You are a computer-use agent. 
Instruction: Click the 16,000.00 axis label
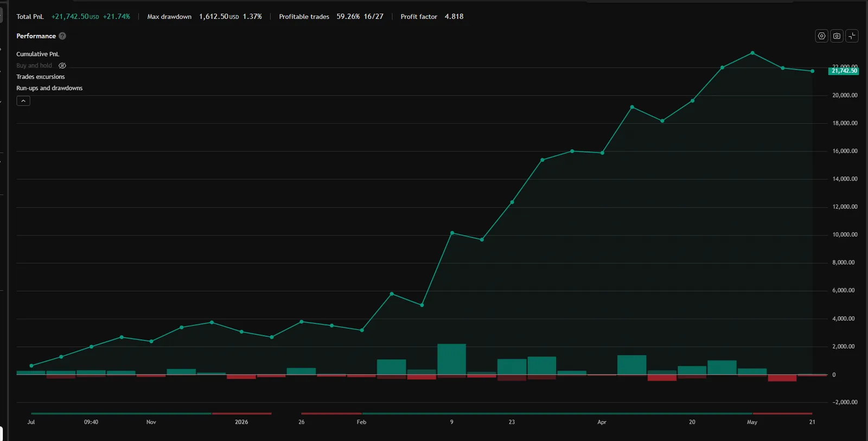(845, 151)
